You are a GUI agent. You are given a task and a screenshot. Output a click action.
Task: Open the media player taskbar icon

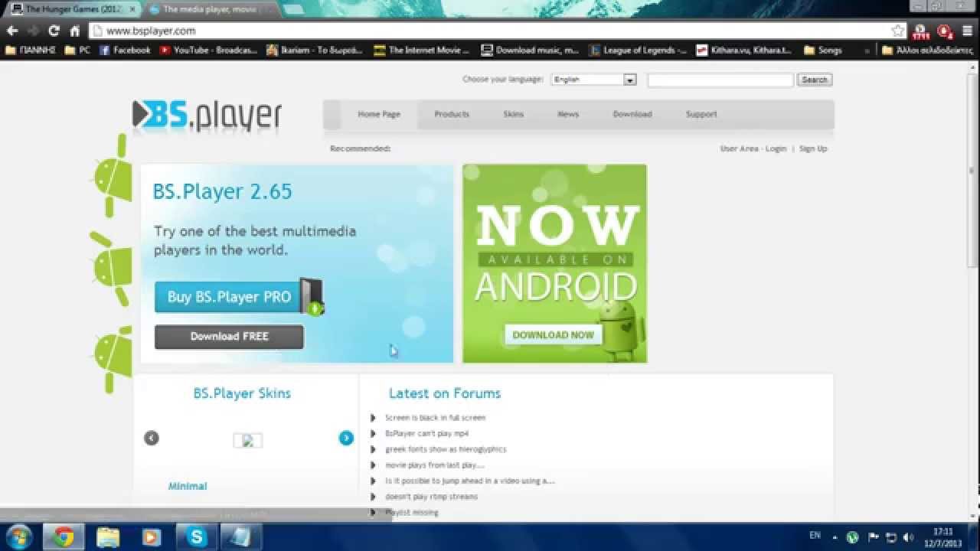point(151,537)
